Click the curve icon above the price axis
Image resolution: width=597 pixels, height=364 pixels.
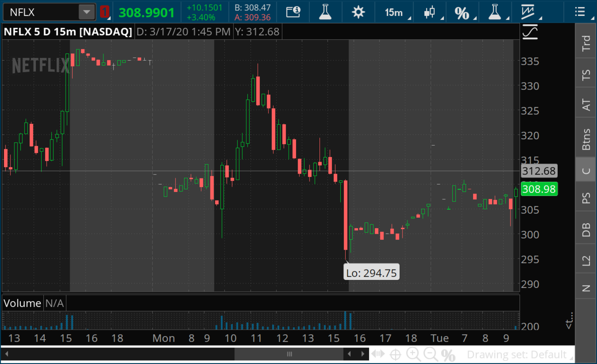tap(530, 32)
